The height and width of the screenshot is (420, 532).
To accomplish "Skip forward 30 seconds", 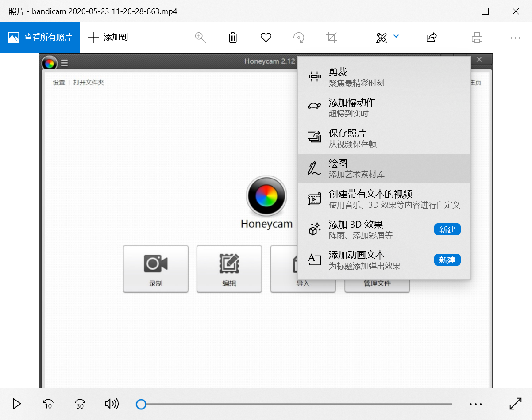I will click(80, 404).
